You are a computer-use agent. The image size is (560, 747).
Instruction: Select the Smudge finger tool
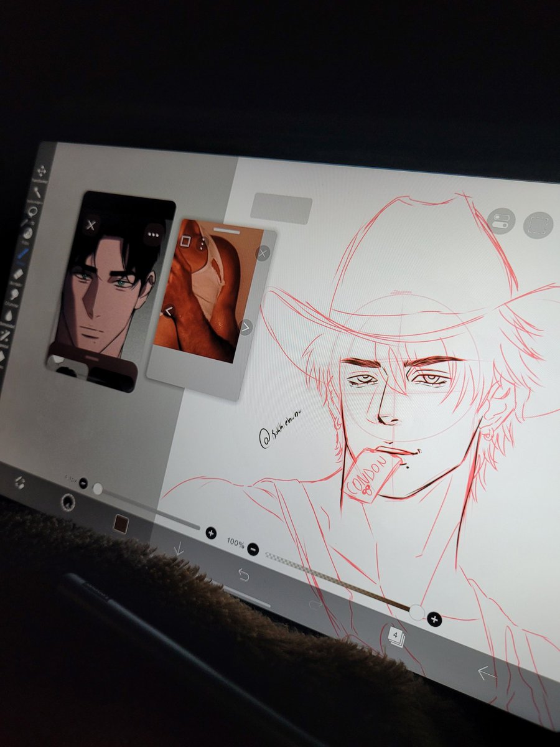(x=14, y=294)
